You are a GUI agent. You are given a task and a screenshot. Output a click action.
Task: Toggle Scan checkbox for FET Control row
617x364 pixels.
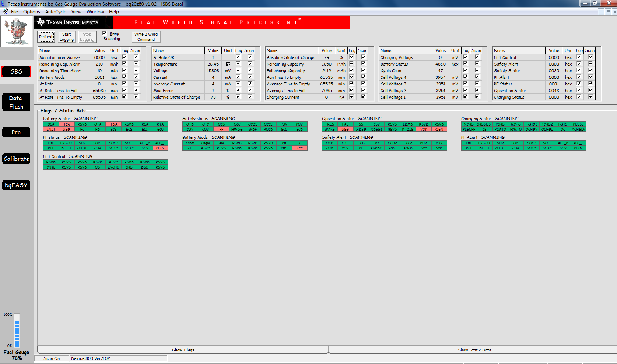click(x=590, y=57)
